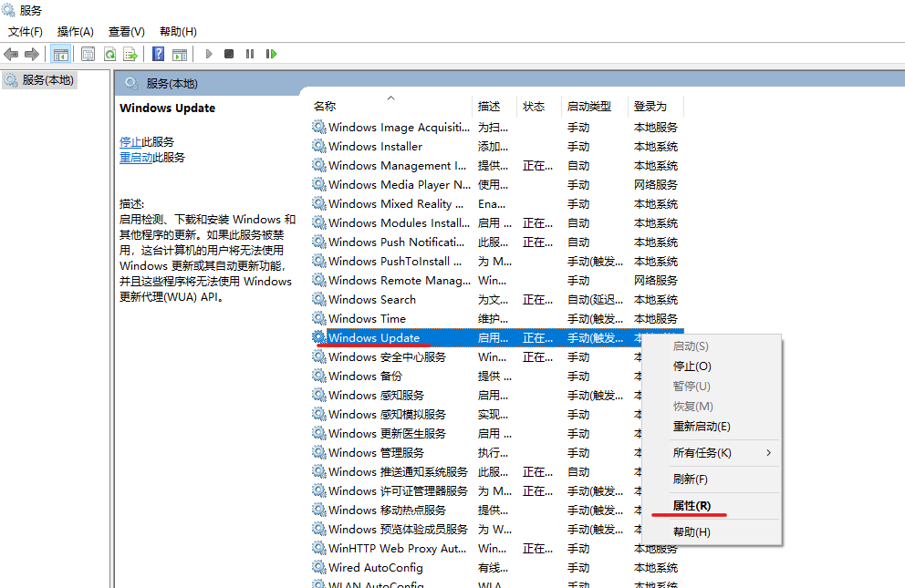
Task: Select the Windows 备份 service row
Action: [476, 376]
